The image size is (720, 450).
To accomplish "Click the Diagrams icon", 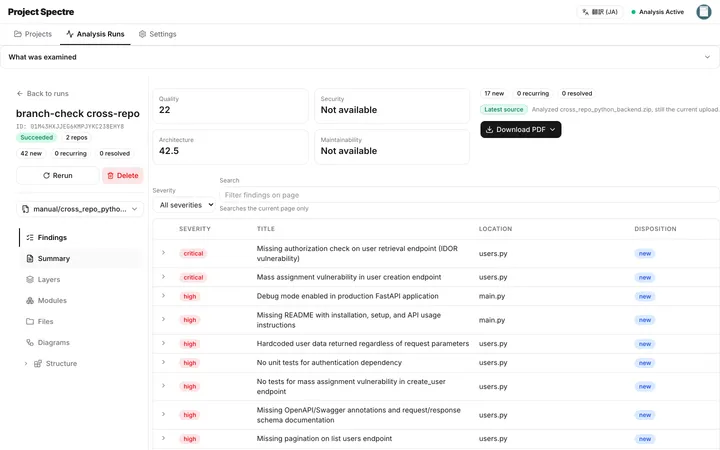I will click(x=30, y=343).
